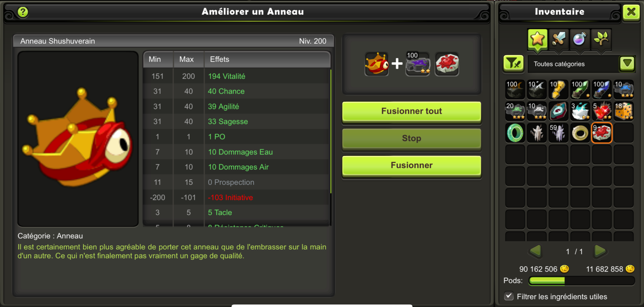The height and width of the screenshot is (307, 644).
Task: Expand the Toutes catégories dropdown
Action: point(574,64)
